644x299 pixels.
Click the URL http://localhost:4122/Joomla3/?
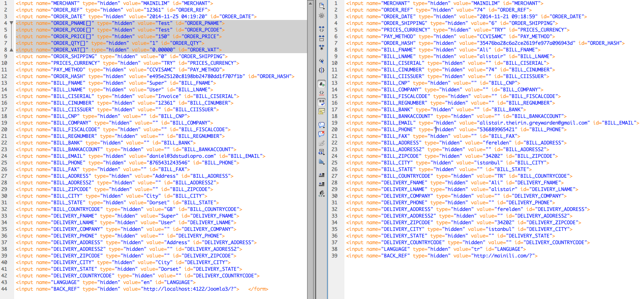pos(190,289)
